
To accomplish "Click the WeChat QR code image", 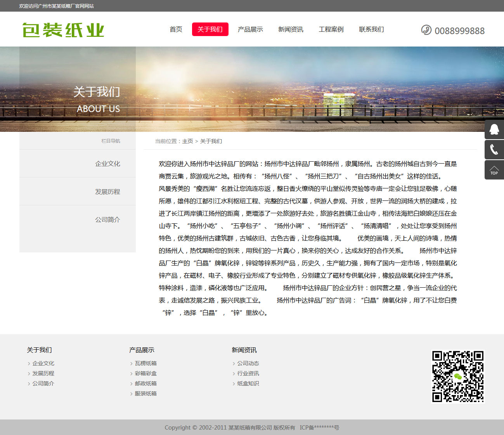I will click(x=458, y=376).
